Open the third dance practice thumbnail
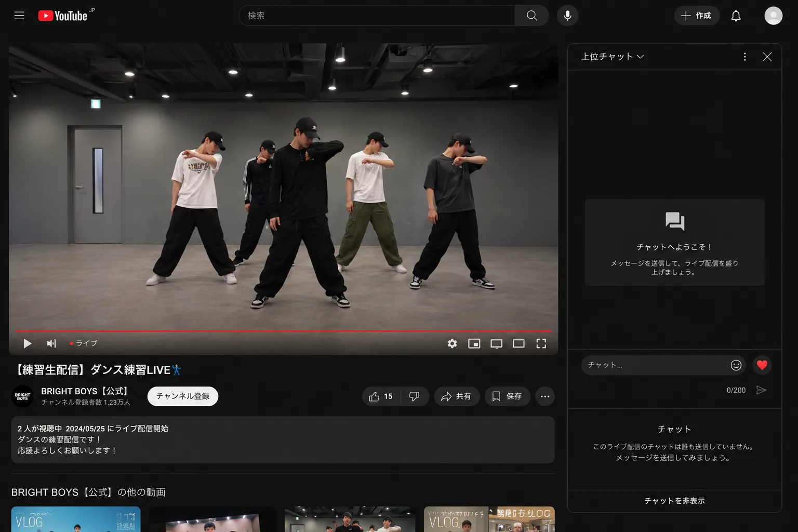Viewport: 798px width, 532px height. coord(350,519)
